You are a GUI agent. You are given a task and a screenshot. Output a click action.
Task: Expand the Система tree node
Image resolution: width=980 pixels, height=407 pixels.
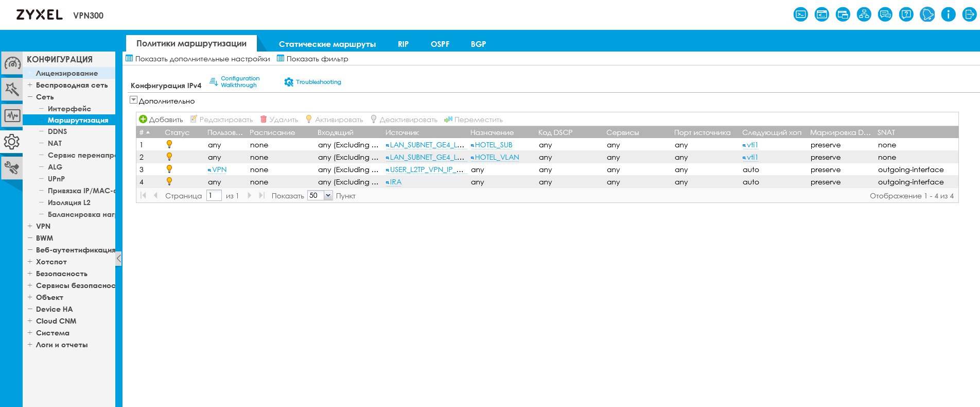click(30, 333)
